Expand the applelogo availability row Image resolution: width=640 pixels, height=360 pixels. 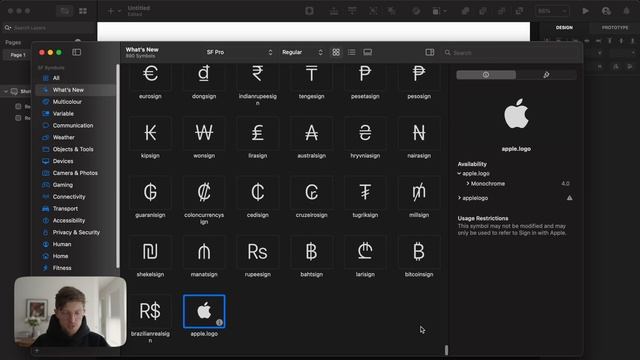pos(459,198)
